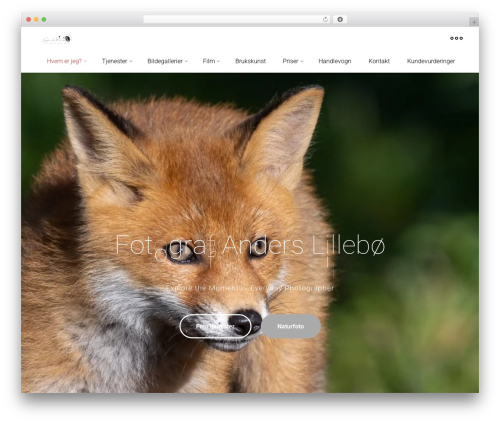Screen dimensions: 500x423
Task: Click the site logo in the header
Action: pos(57,39)
